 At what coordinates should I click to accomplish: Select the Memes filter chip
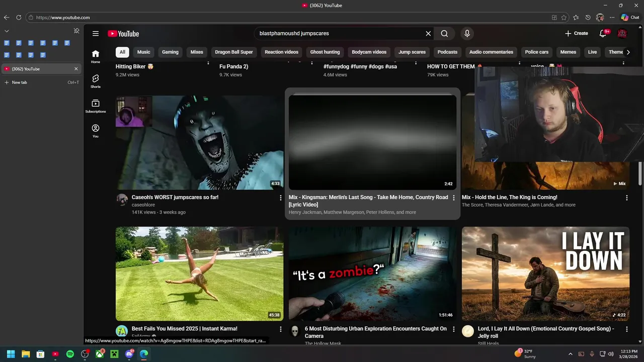click(568, 52)
